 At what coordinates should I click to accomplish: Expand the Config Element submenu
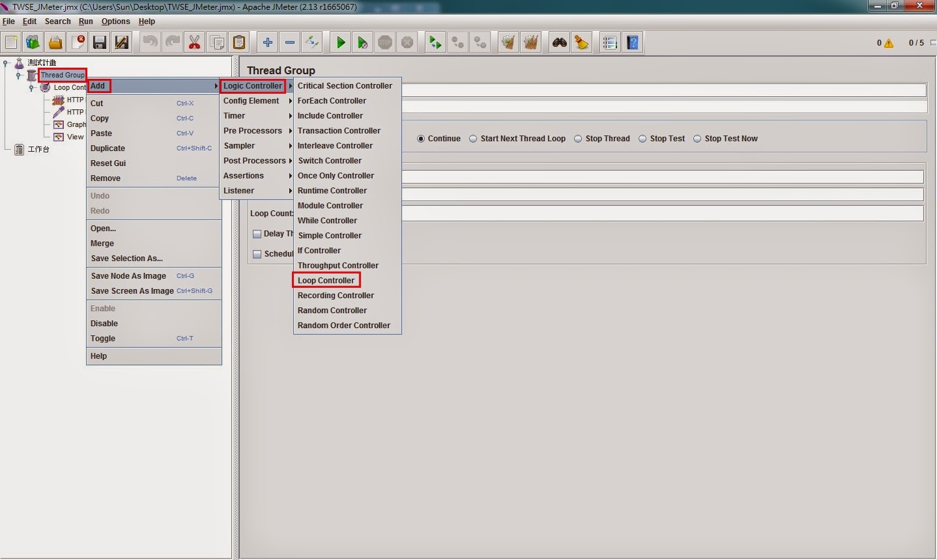click(257, 101)
